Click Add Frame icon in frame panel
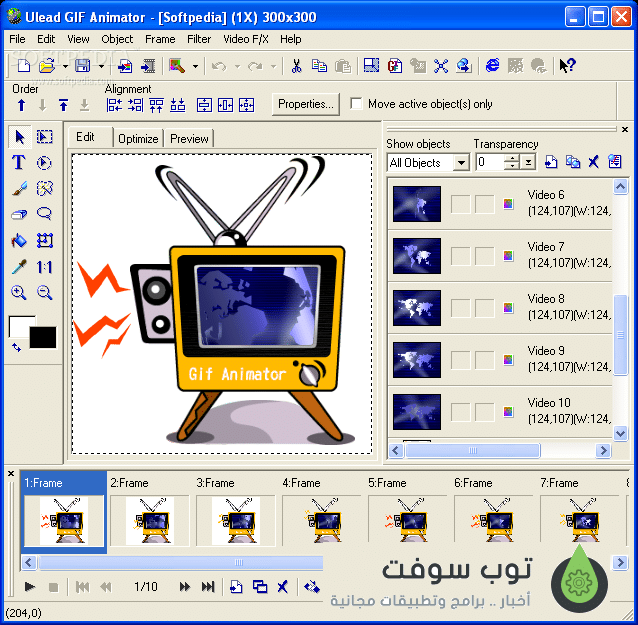Image resolution: width=638 pixels, height=625 pixels. tap(236, 587)
